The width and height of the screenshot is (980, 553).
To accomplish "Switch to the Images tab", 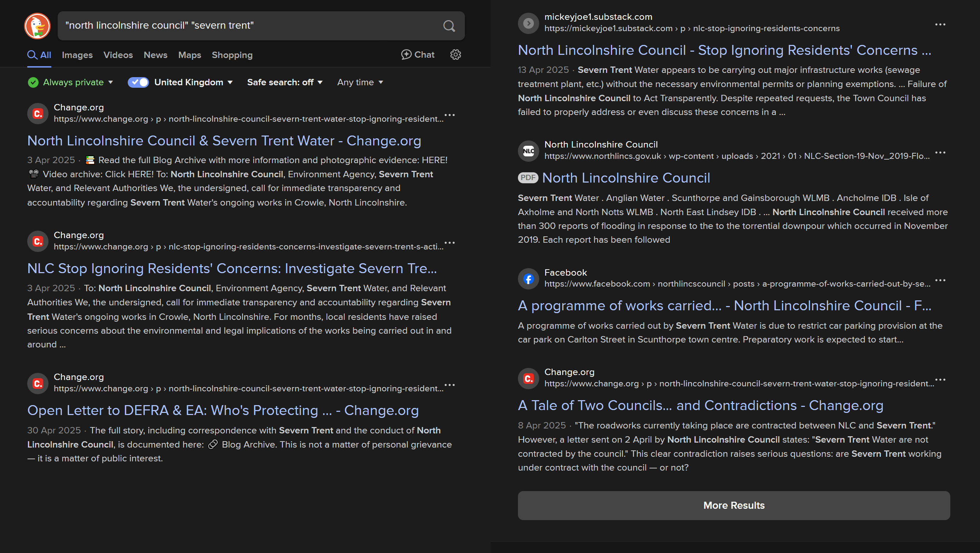I will [x=77, y=55].
